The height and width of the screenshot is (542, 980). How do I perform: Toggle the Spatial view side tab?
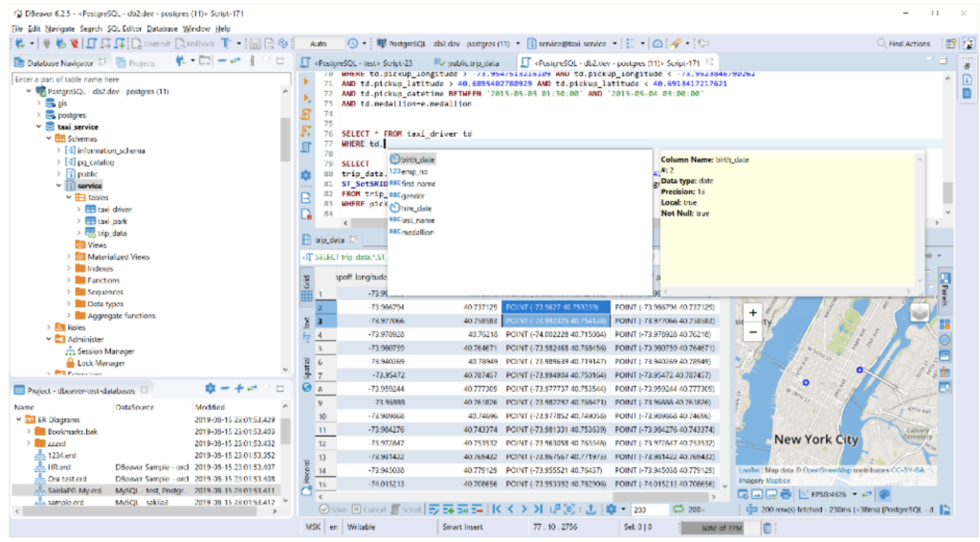pyautogui.click(x=306, y=368)
